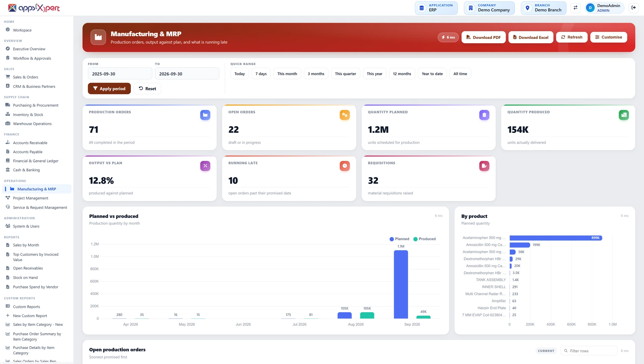This screenshot has height=364, width=644.
Task: Toggle the Produced series in chart legend
Action: [x=425, y=239]
